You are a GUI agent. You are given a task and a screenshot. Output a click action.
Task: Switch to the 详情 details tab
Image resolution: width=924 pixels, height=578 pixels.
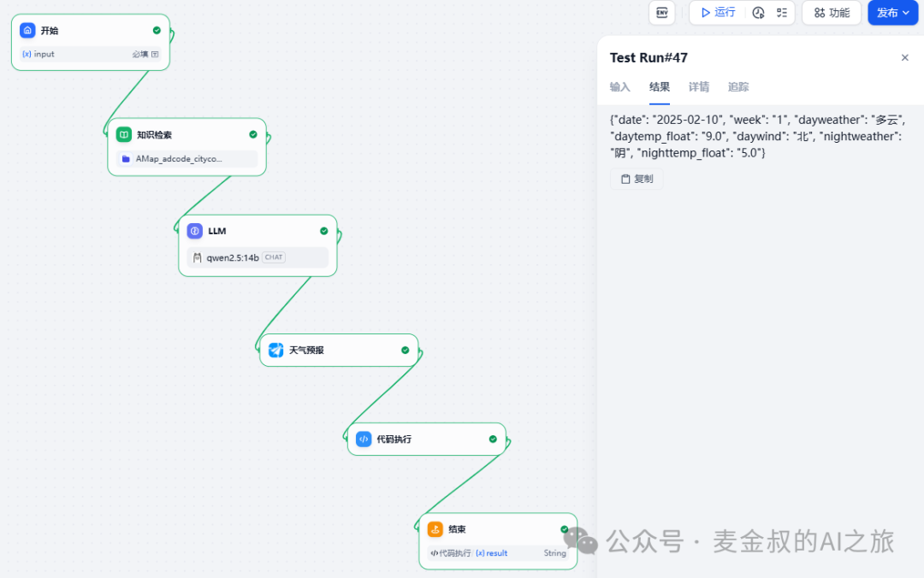point(699,87)
